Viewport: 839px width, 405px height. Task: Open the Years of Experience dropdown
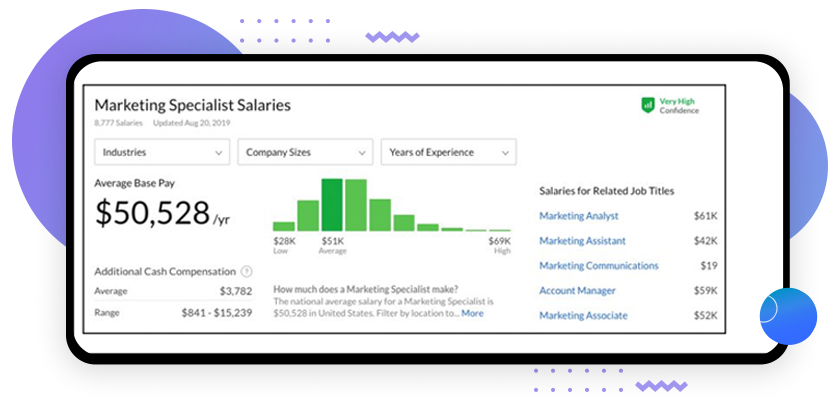point(448,153)
